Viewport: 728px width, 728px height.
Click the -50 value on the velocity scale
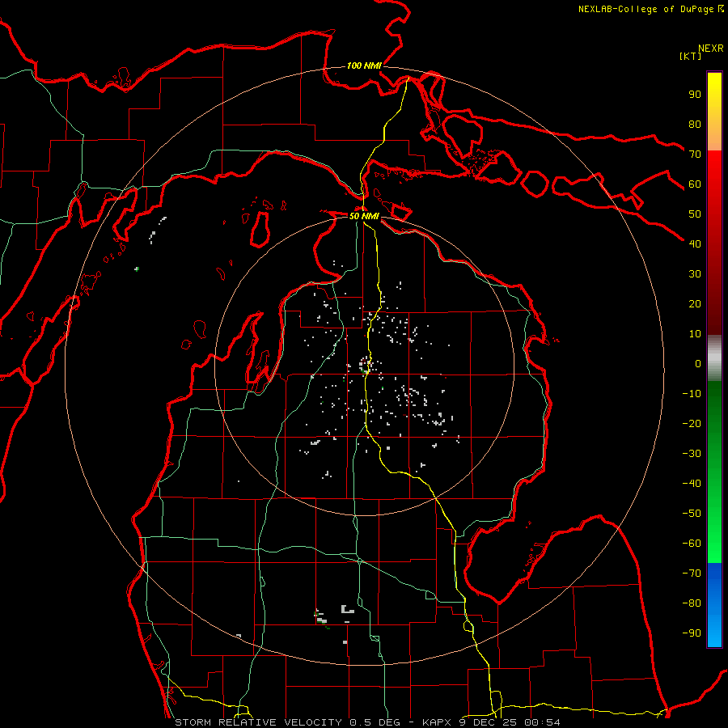(692, 514)
